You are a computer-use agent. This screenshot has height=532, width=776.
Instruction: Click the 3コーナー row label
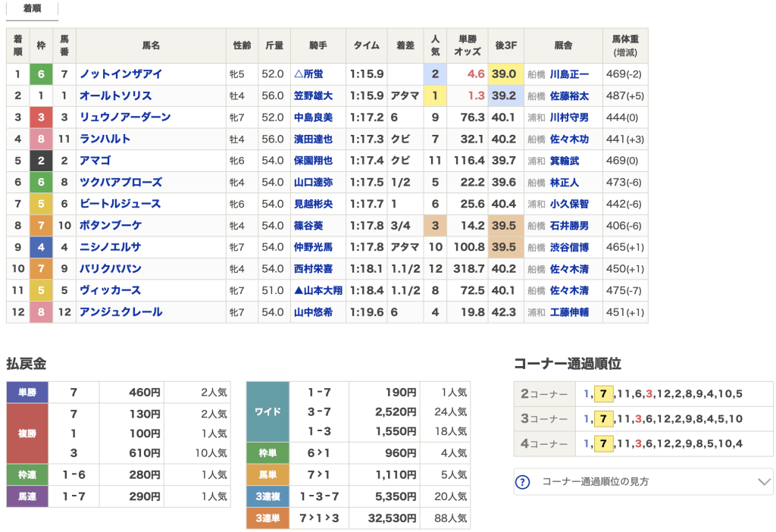[544, 418]
